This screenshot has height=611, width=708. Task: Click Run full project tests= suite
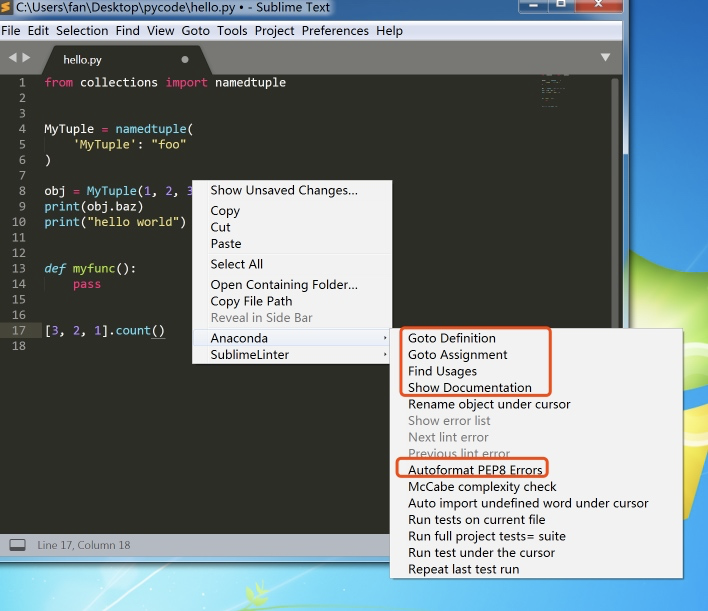(536, 536)
